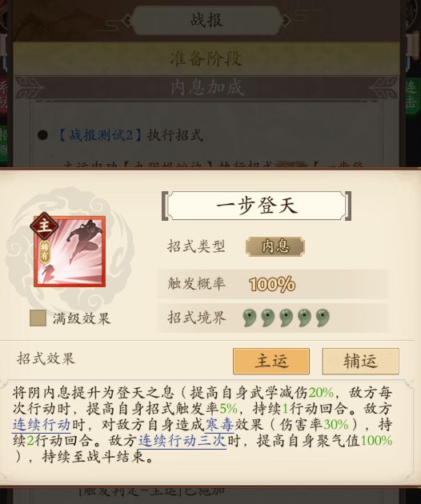Screen dimensions: 421x504
Task: Toggle the 满级效果 checkbox
Action: click(x=38, y=318)
